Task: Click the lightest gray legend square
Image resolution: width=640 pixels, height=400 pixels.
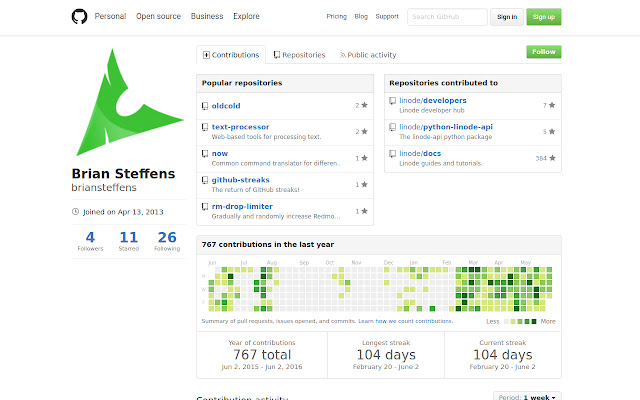Action: pos(507,322)
